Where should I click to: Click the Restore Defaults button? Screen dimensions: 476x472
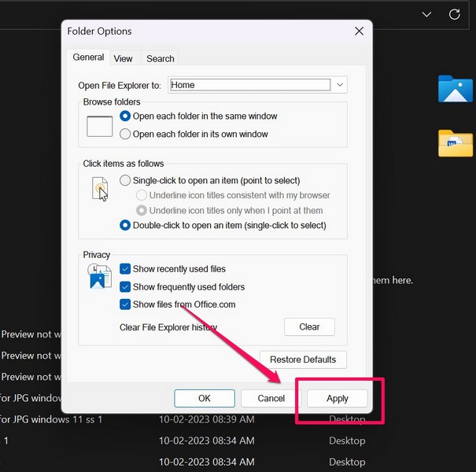point(303,360)
